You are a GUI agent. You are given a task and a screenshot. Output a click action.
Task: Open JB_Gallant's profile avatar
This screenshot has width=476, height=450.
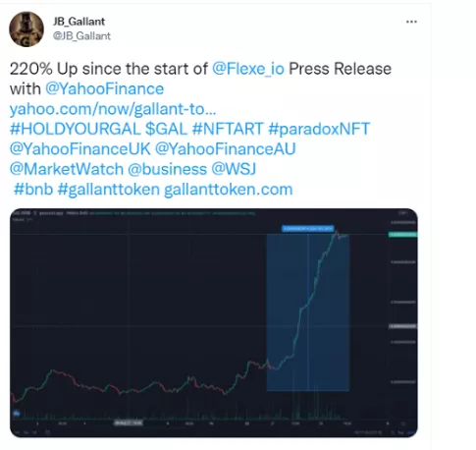tap(26, 28)
